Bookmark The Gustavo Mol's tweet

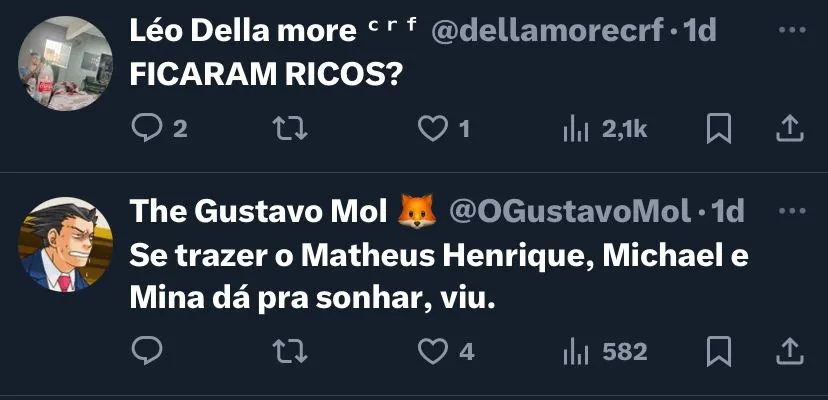click(719, 351)
